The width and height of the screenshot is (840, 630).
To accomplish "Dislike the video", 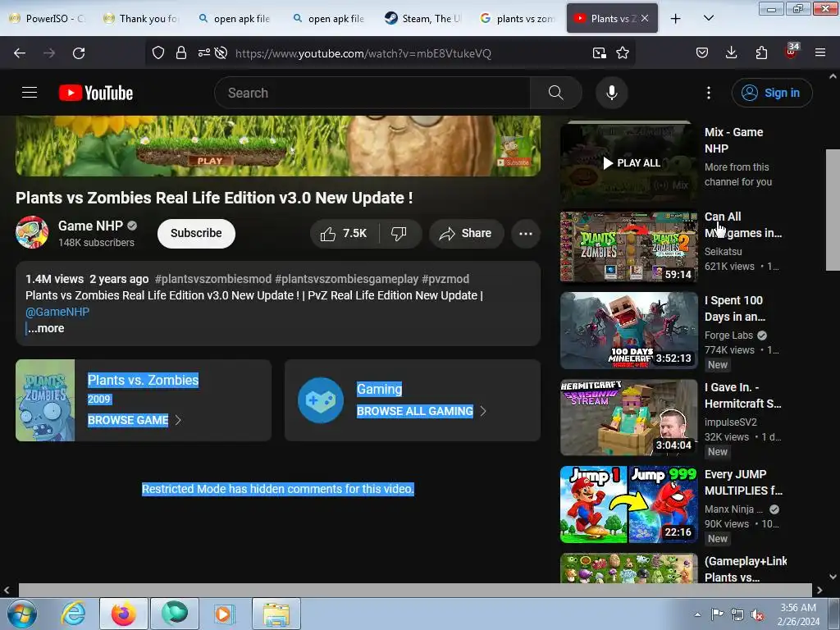I will (399, 234).
